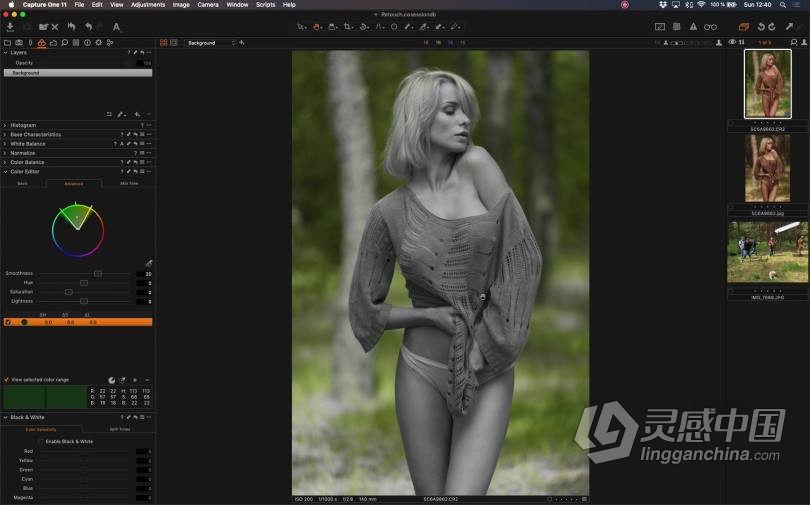Open the Details tool tab magnifier icon
Image resolution: width=810 pixels, height=505 pixels.
click(x=64, y=43)
